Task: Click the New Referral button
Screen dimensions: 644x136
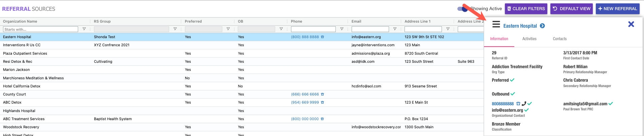Action: 618,9
